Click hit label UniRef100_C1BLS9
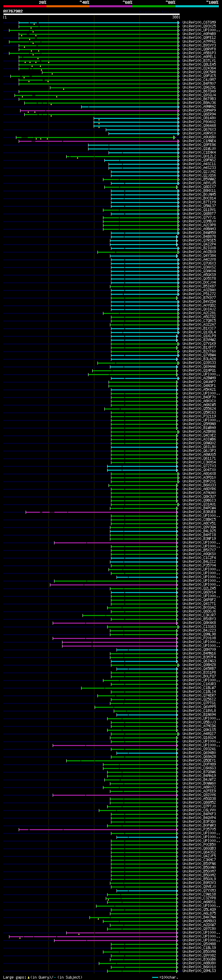222x980 pixels. (199, 948)
